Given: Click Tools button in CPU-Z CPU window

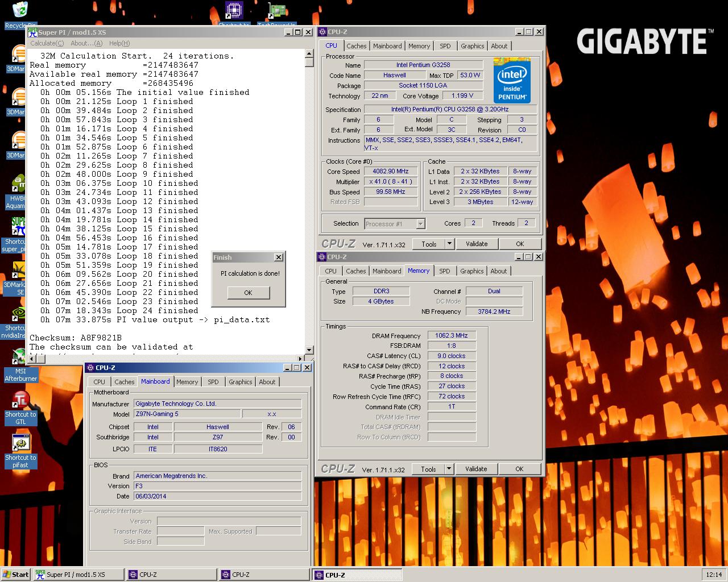Looking at the screenshot, I should pyautogui.click(x=429, y=244).
